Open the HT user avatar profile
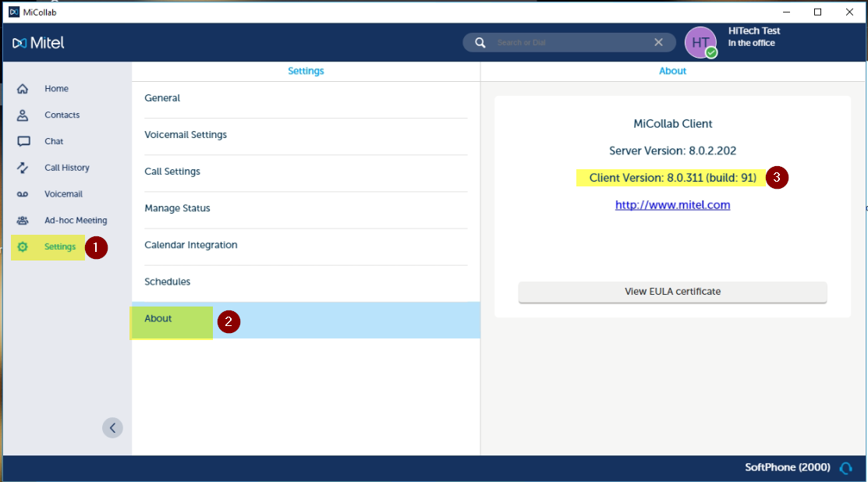Viewport: 868px width, 482px height. [x=700, y=43]
